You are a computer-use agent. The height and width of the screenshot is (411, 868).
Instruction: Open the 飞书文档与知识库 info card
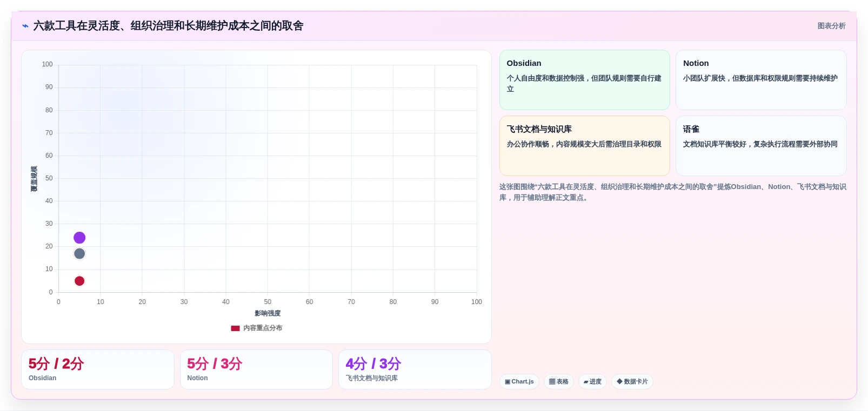click(585, 146)
